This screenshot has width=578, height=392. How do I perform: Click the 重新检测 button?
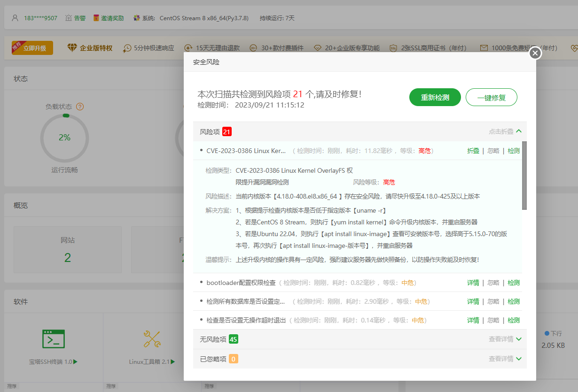(435, 97)
